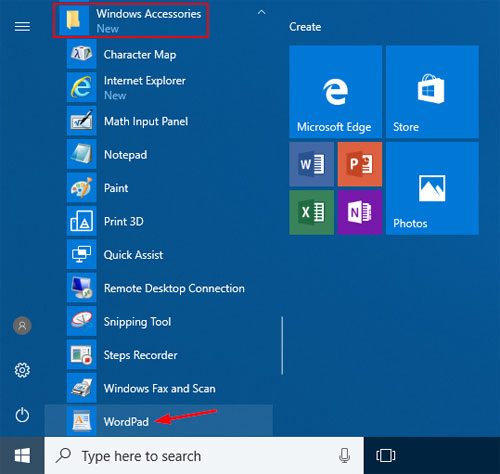The height and width of the screenshot is (474, 500).
Task: Open Notepad icon
Action: (81, 154)
